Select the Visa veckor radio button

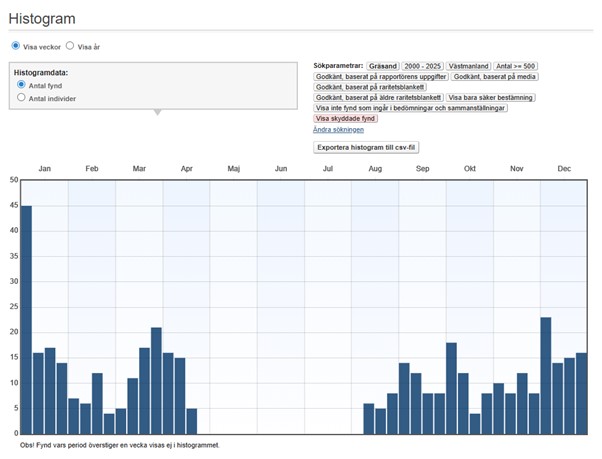click(x=16, y=46)
